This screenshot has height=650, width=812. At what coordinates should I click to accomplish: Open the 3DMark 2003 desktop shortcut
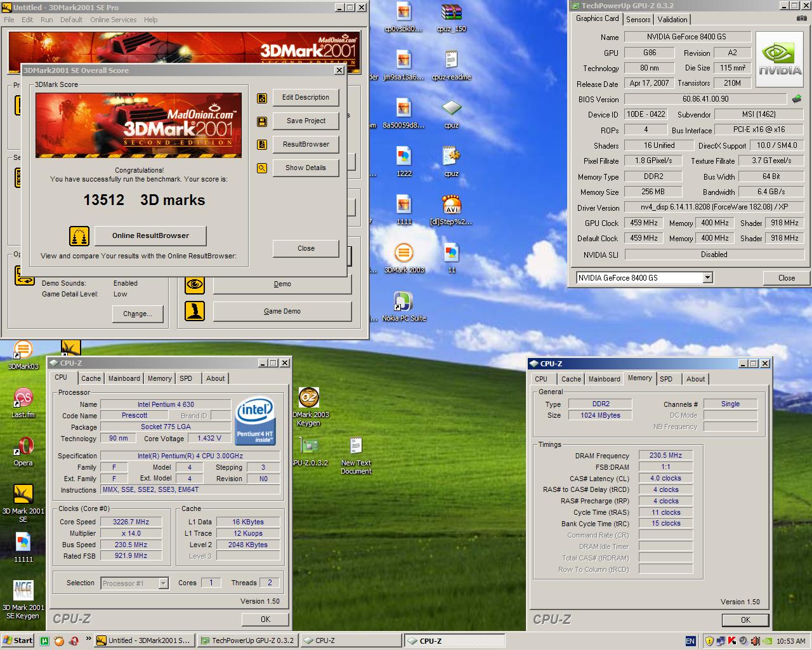[404, 258]
